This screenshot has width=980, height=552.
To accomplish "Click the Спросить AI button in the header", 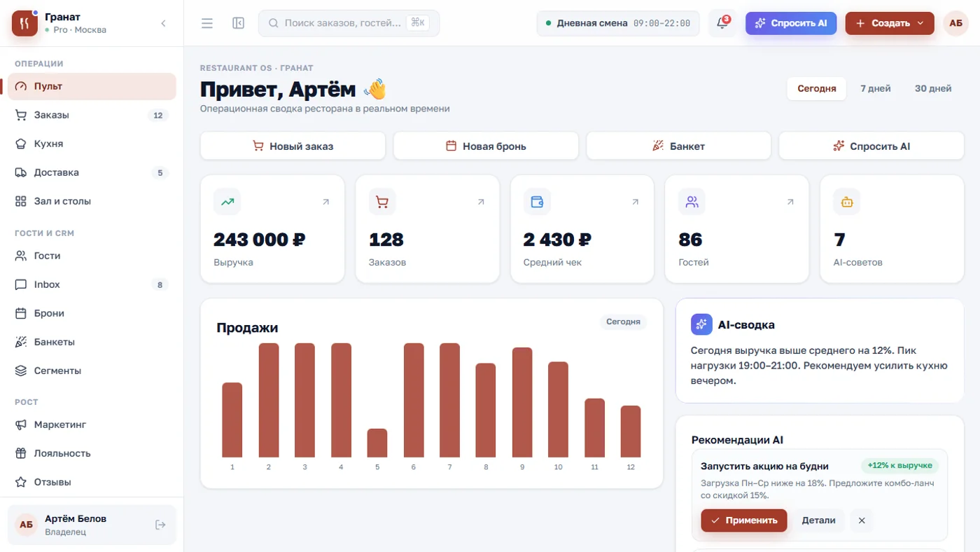I will (791, 23).
